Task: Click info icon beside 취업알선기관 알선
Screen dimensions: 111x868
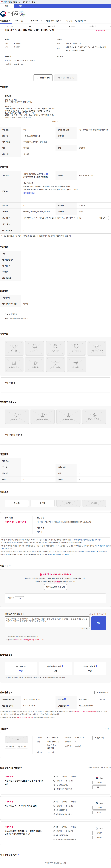Action: point(62,666)
